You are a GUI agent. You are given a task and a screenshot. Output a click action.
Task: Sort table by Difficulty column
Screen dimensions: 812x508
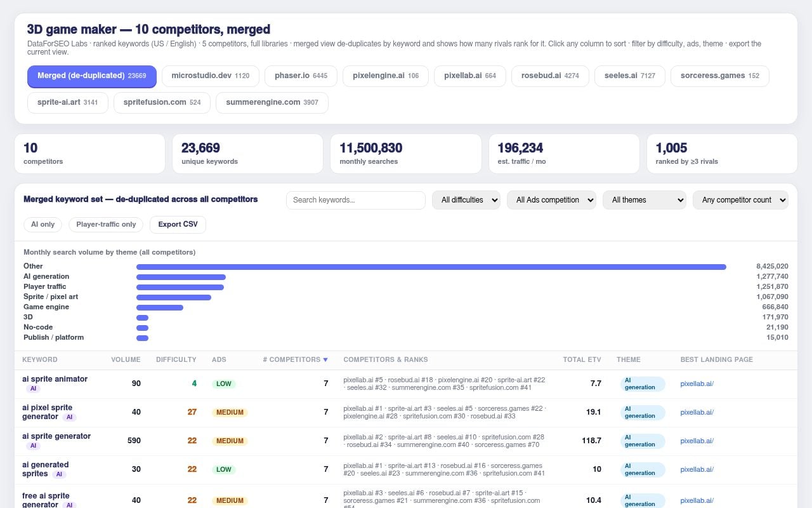pos(176,359)
